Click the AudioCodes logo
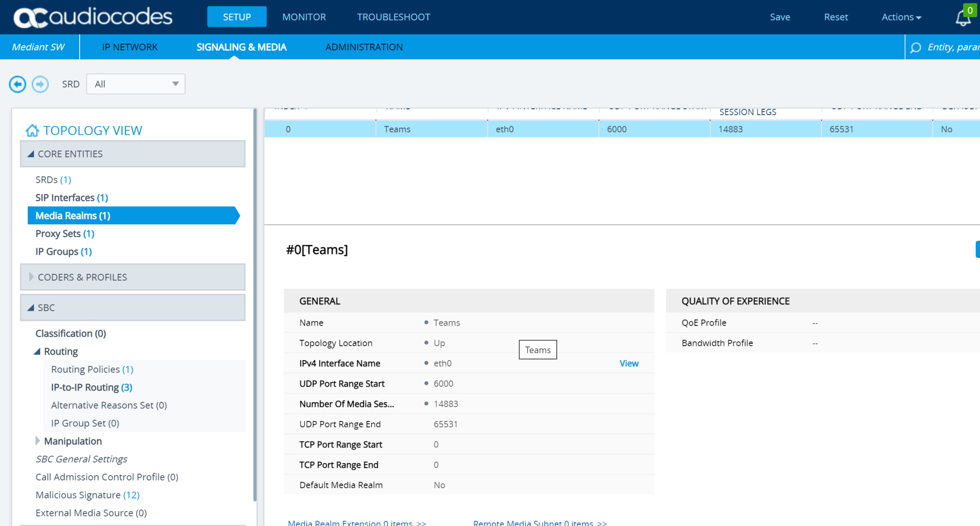980x526 pixels. click(x=93, y=17)
